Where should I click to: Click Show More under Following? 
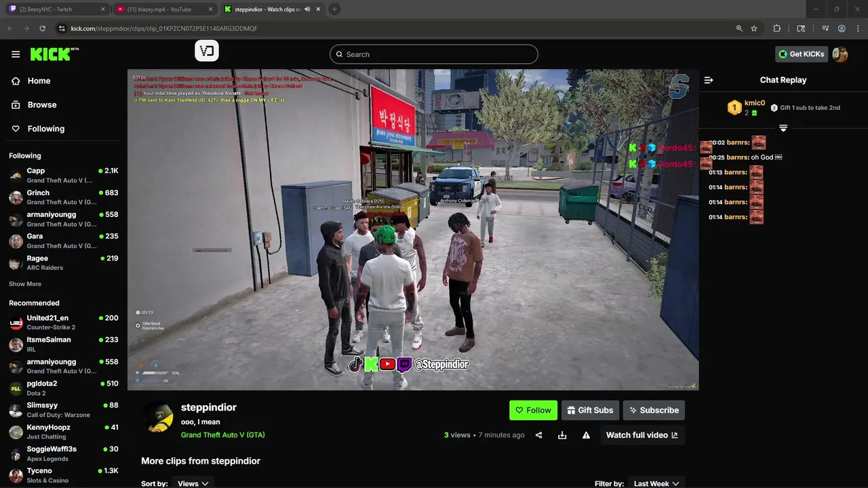point(25,284)
